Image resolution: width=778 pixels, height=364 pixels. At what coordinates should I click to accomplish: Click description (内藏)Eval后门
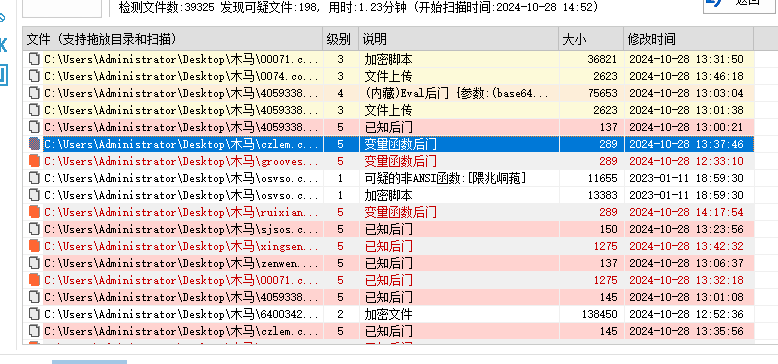(456, 93)
